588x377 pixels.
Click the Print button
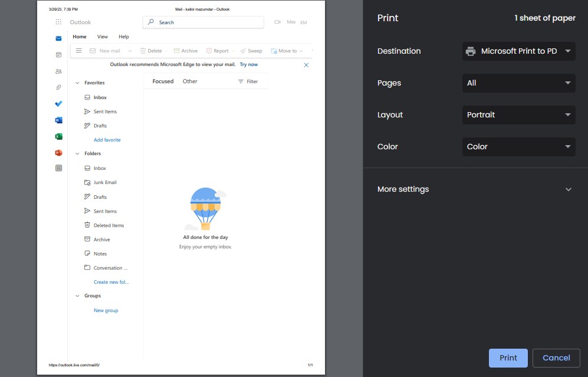(x=508, y=358)
